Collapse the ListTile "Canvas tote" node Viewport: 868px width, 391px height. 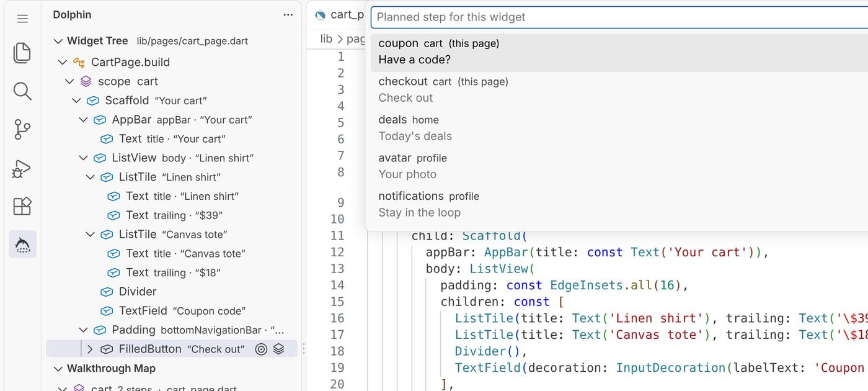coord(91,235)
